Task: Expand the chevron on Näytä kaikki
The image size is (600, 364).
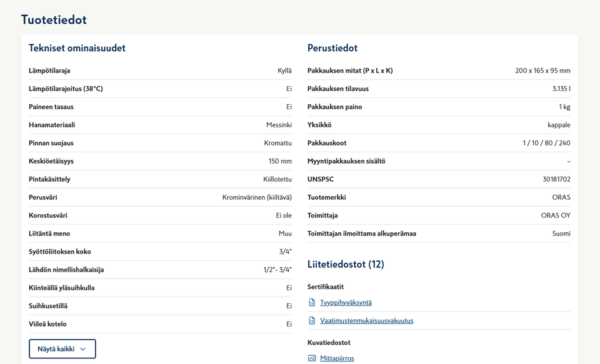Action: coord(82,349)
